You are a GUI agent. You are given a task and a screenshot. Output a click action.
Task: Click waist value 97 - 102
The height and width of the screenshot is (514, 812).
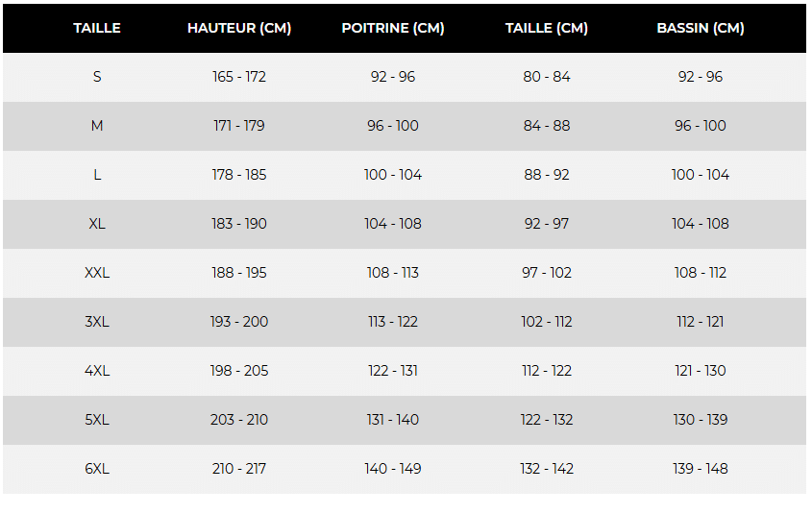(547, 273)
